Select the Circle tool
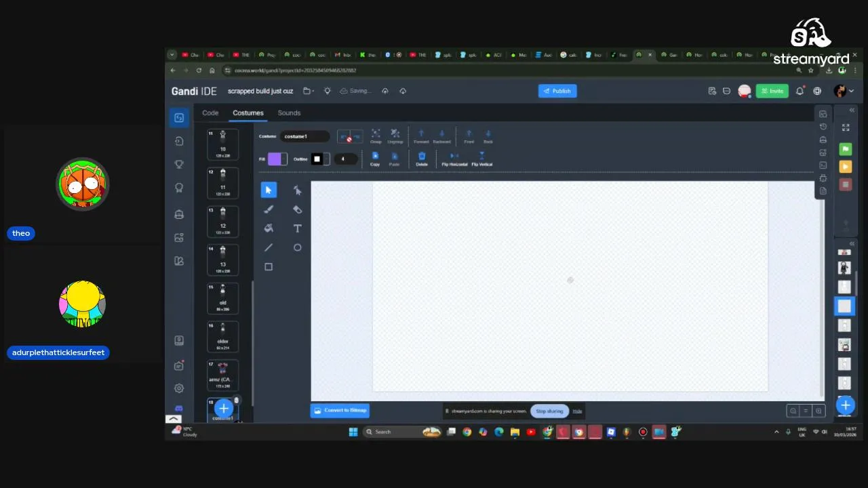868x488 pixels. pos(297,247)
